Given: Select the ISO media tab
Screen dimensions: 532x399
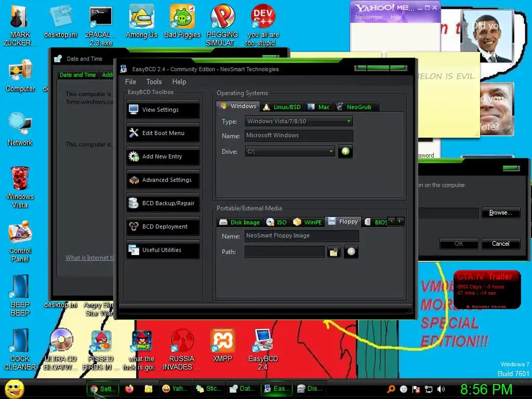Looking at the screenshot, I should pos(276,222).
